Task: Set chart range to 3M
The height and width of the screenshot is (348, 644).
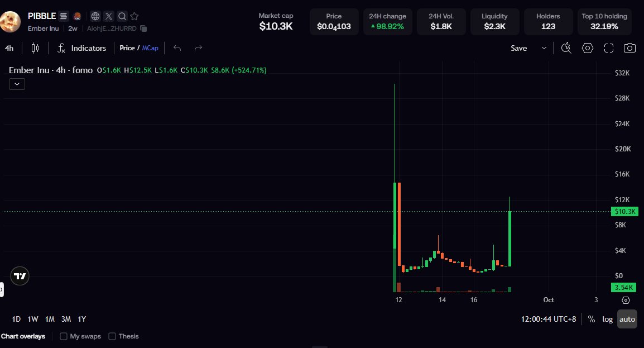Action: coord(66,319)
